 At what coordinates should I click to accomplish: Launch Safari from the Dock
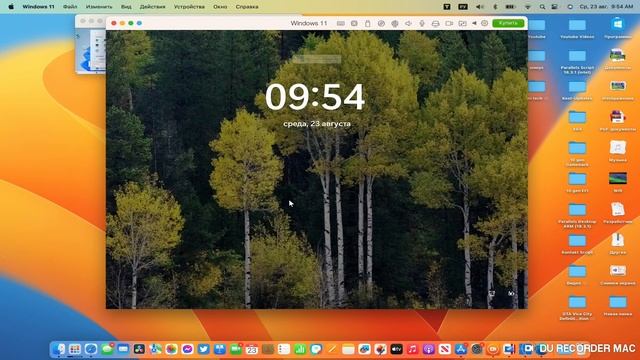[x=91, y=349]
